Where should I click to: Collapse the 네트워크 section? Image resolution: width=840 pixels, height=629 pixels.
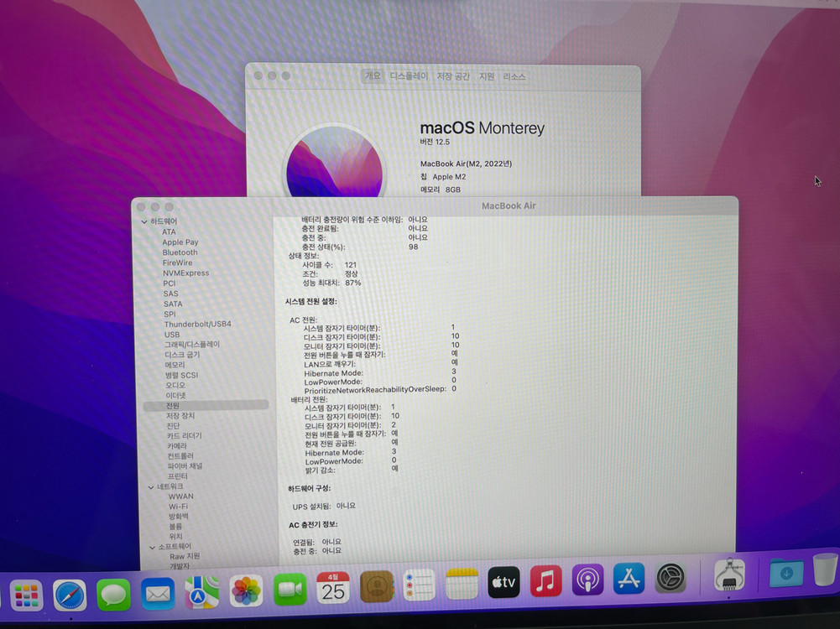(150, 486)
